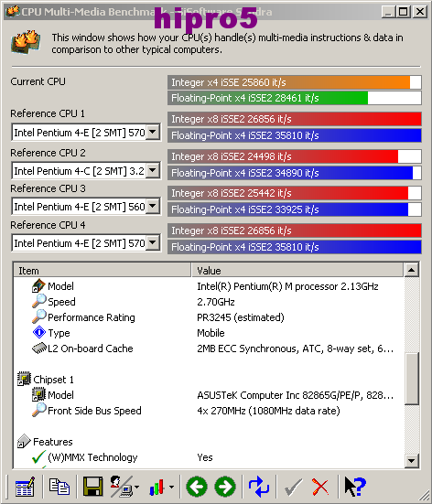Expand arrow next to user options icon
This screenshot has height=504, width=432.
click(137, 488)
